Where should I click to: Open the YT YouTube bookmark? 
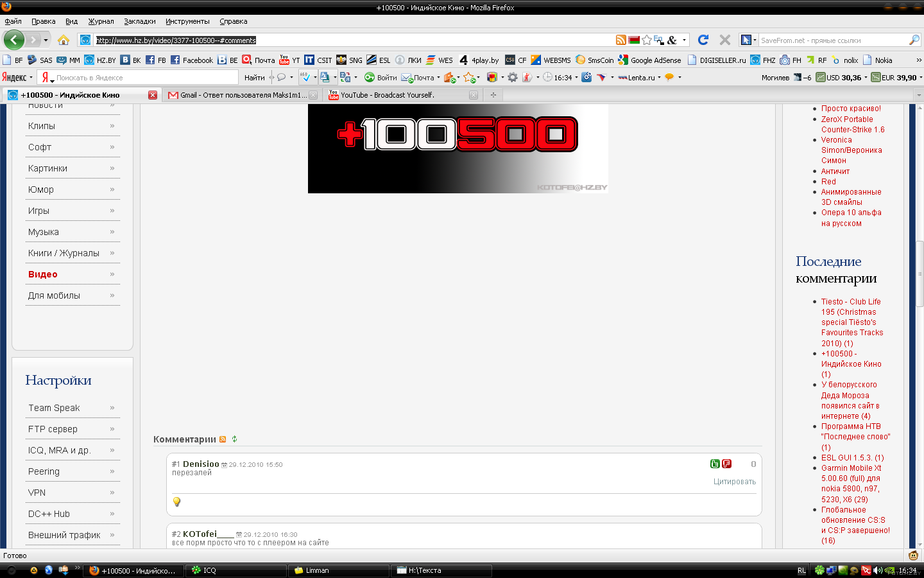289,60
